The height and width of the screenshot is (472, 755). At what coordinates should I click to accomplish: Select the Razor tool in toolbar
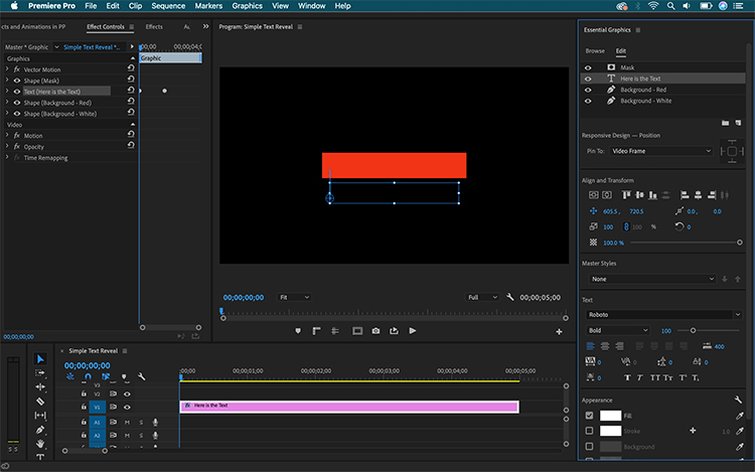point(40,401)
